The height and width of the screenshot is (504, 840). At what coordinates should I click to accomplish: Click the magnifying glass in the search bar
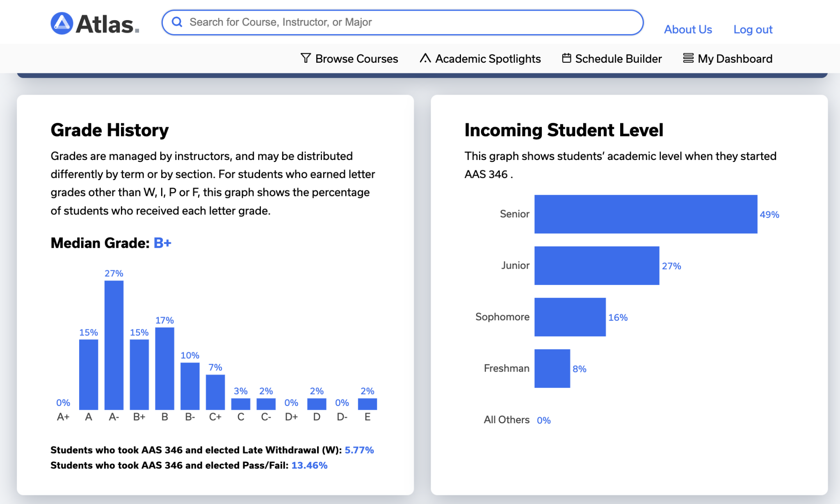click(x=177, y=22)
